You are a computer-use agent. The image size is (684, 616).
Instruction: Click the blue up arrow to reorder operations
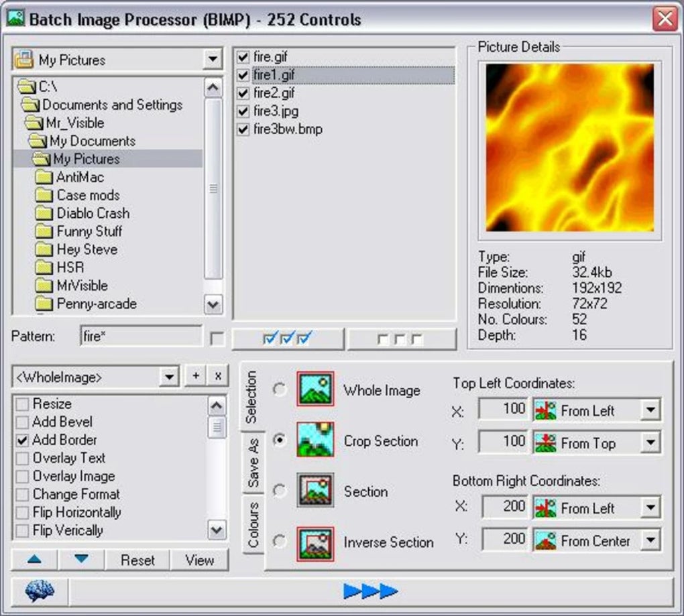[32, 560]
